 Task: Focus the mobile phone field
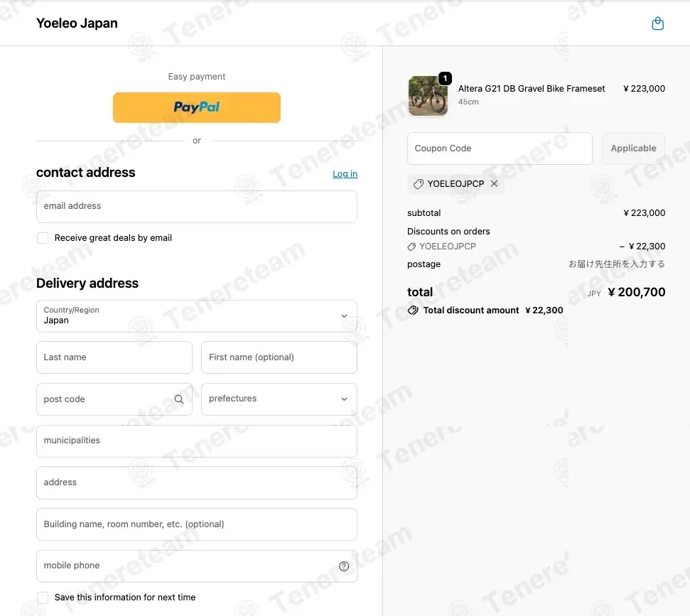coord(197,566)
